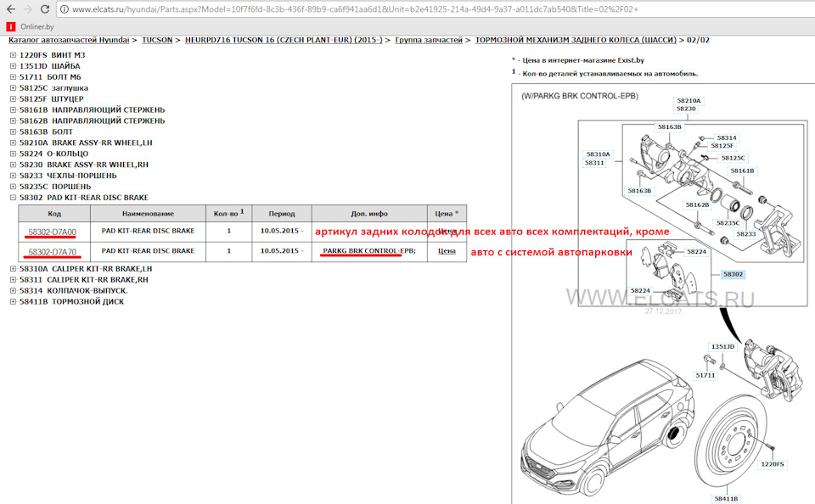Click the Доп. инфо column header
Viewport: 815px width, 504px height.
pyautogui.click(x=369, y=214)
